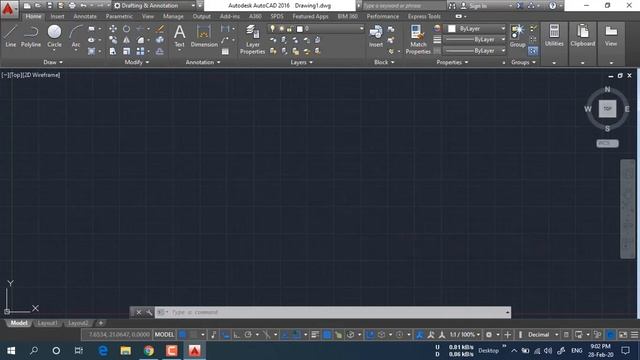640x360 pixels.
Task: Click the Scale tool in Modify panel
Action: (x=127, y=51)
